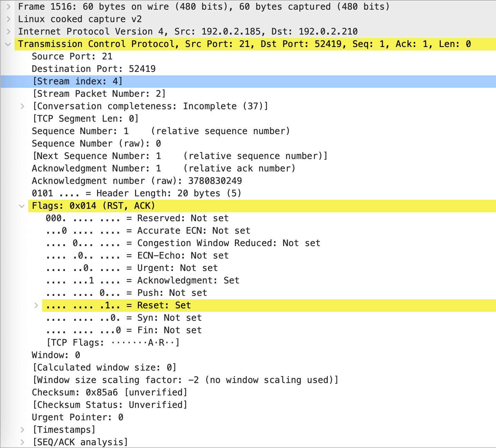Expand the SEQ/ACK analysis section

(22, 442)
